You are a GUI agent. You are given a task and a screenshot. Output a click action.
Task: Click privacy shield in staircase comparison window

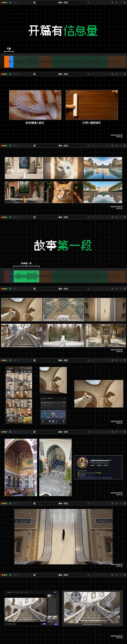[34, 575]
